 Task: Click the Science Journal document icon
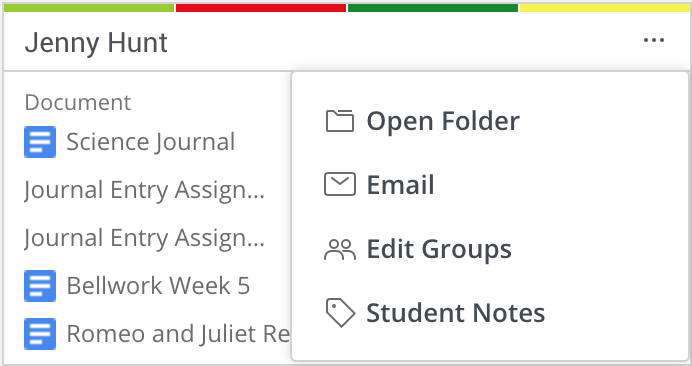[x=40, y=142]
